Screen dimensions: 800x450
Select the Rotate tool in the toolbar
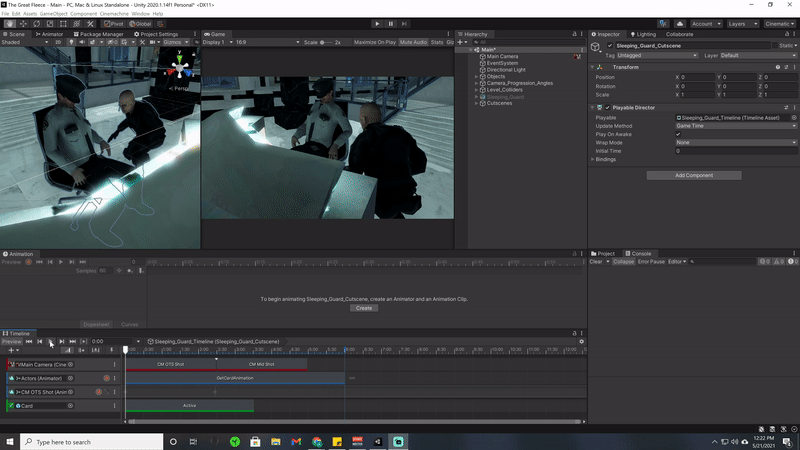click(x=38, y=23)
